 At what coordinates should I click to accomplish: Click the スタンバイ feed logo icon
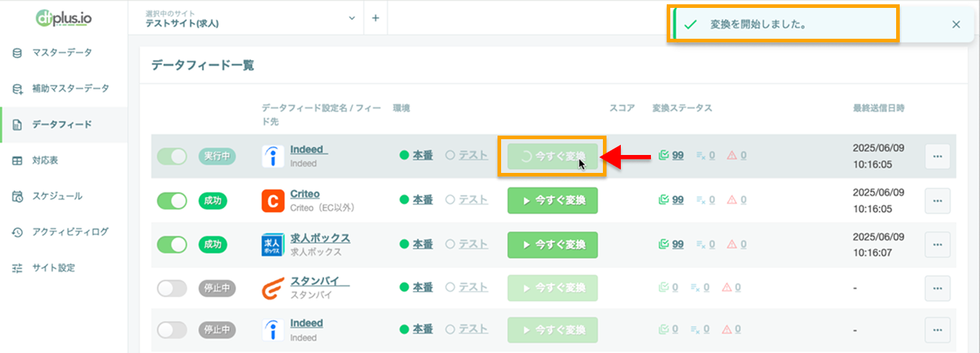coord(273,288)
